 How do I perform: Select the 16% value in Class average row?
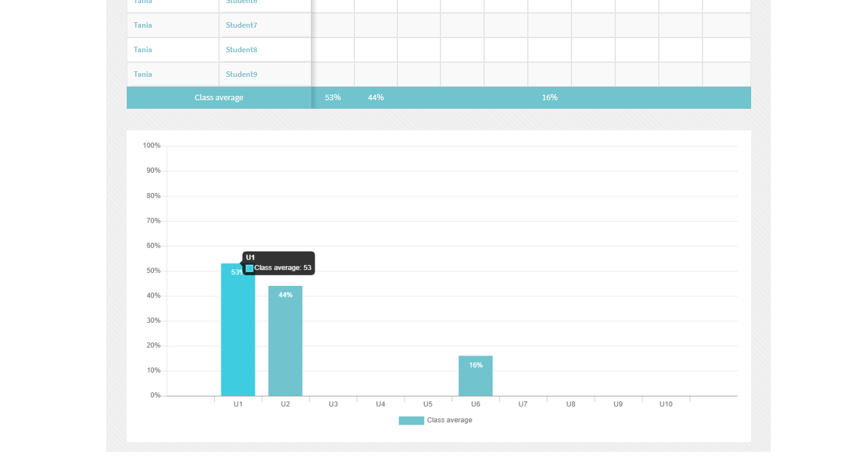[549, 97]
